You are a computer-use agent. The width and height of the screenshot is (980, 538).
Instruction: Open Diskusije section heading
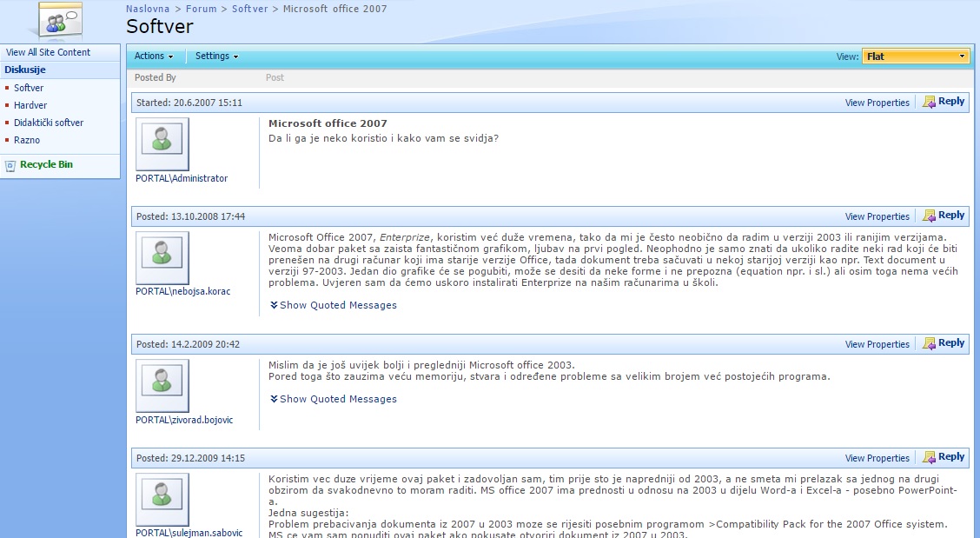[25, 70]
